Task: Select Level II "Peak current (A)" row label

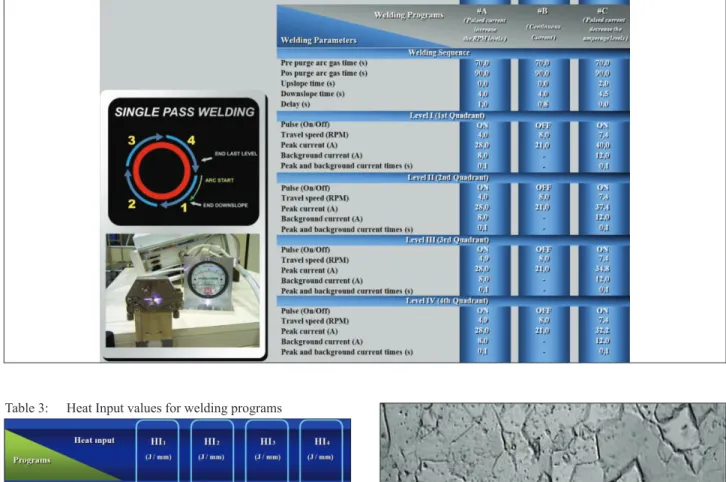Action: click(x=309, y=209)
